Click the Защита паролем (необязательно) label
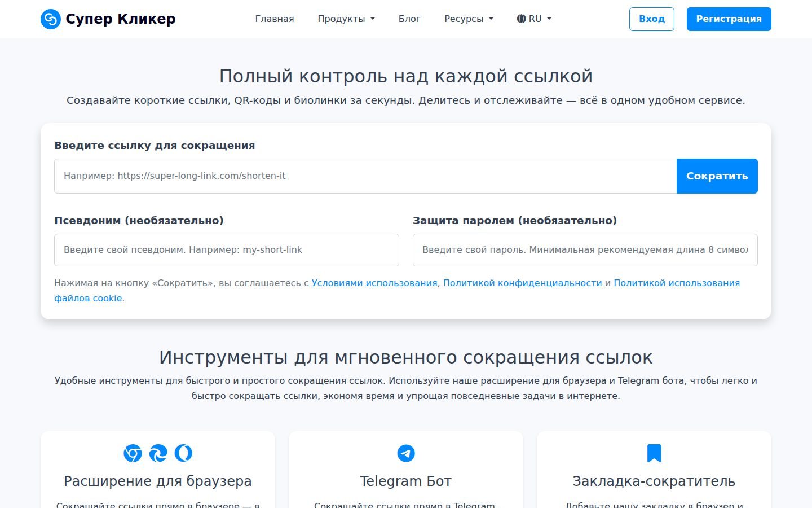Image resolution: width=812 pixels, height=508 pixels. (515, 221)
